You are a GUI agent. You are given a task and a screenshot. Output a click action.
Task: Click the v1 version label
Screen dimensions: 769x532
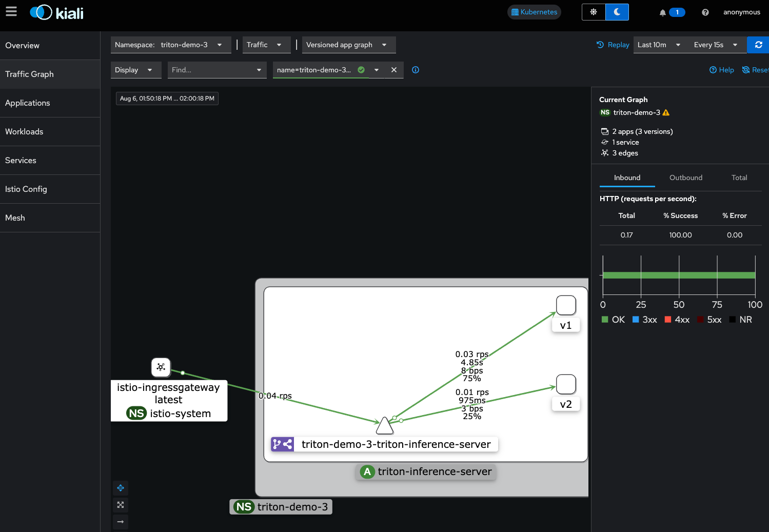coord(566,325)
